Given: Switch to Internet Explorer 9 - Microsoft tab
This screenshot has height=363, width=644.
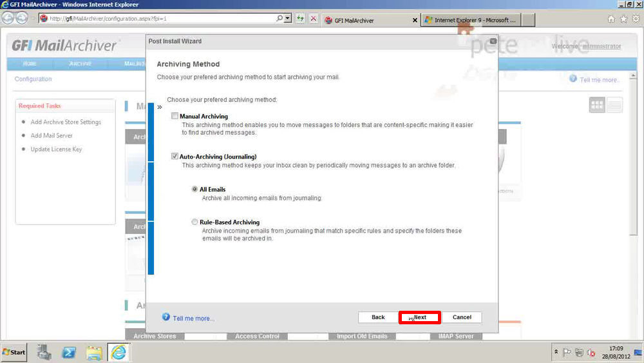Looking at the screenshot, I should point(471,20).
